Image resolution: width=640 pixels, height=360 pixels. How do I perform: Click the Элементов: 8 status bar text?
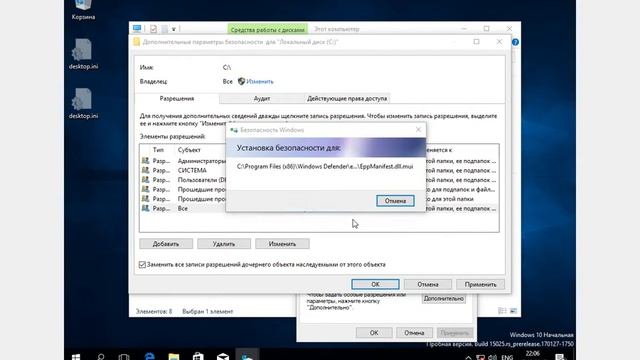click(x=154, y=311)
